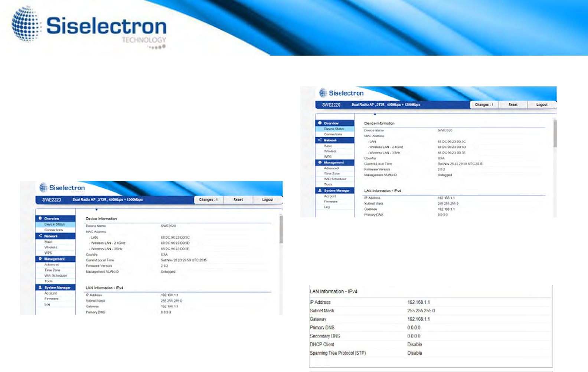
Task: Click the "Gateway" label in the enlarged table
Action: 318,319
